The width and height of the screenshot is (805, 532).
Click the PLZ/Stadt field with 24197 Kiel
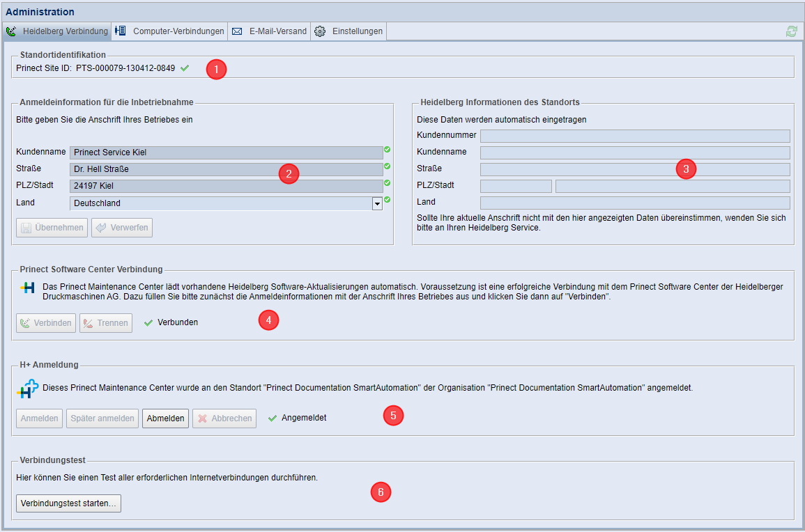tap(226, 186)
